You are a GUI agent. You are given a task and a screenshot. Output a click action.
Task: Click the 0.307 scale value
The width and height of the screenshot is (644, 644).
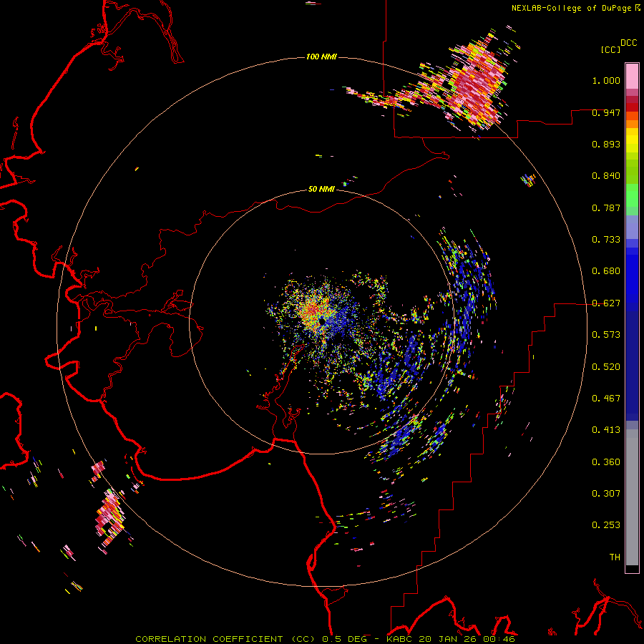pyautogui.click(x=606, y=494)
